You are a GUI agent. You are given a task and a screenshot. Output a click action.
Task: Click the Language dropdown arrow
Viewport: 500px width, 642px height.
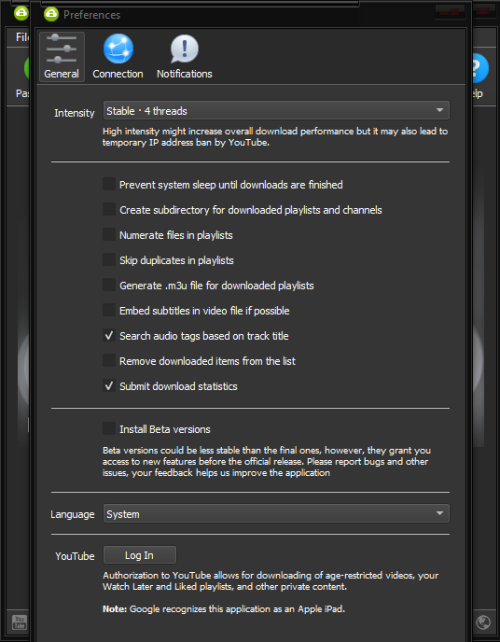click(x=440, y=513)
